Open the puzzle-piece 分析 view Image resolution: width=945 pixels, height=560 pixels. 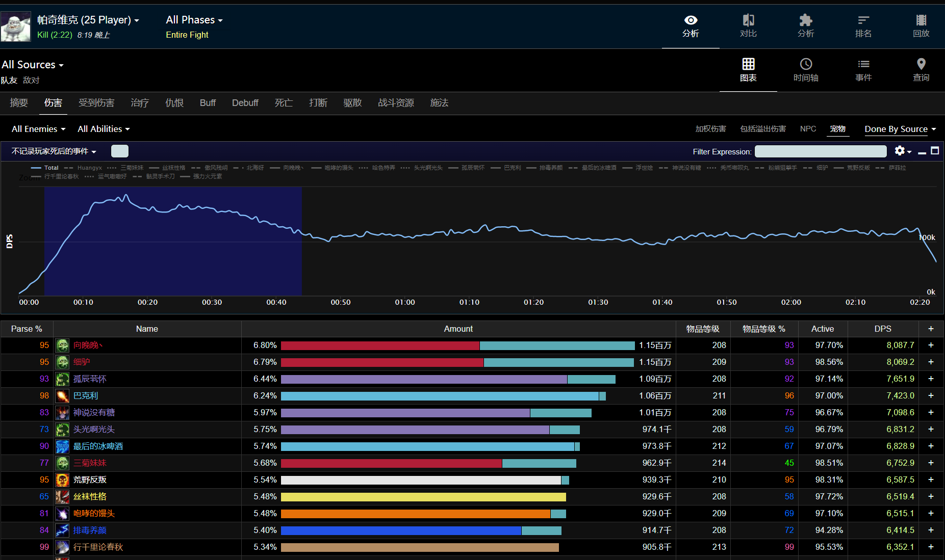(806, 26)
